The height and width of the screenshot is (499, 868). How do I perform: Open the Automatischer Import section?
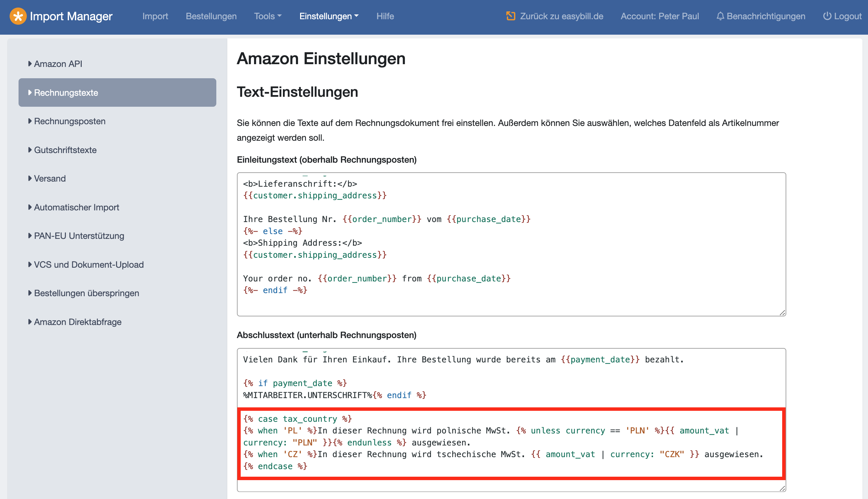(117, 207)
